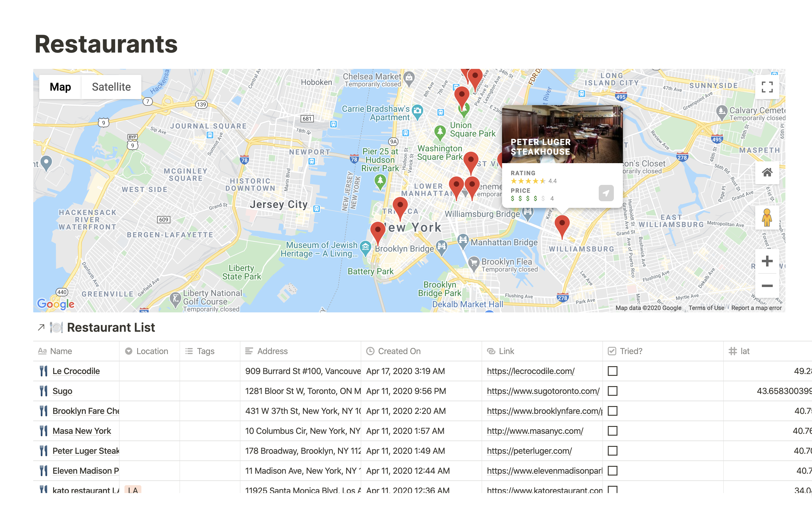812x513 pixels.
Task: Click the fullscreen expand icon on the map
Action: coord(768,88)
